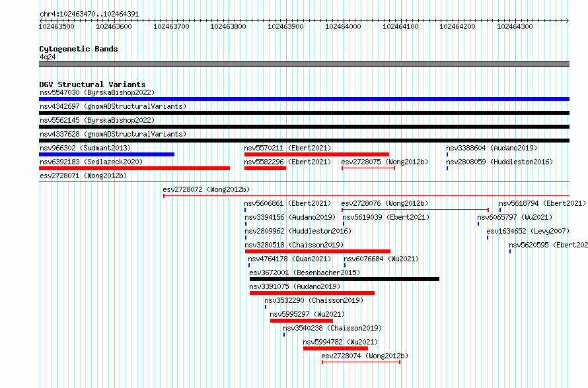Click the blue nsv966302 variant bar
Screen dimensions: 588x388
pyautogui.click(x=106, y=154)
